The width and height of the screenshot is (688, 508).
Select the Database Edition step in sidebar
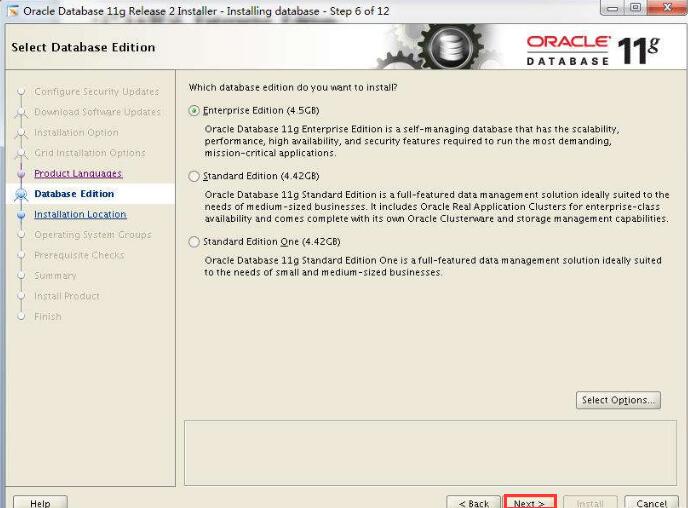[x=74, y=193]
